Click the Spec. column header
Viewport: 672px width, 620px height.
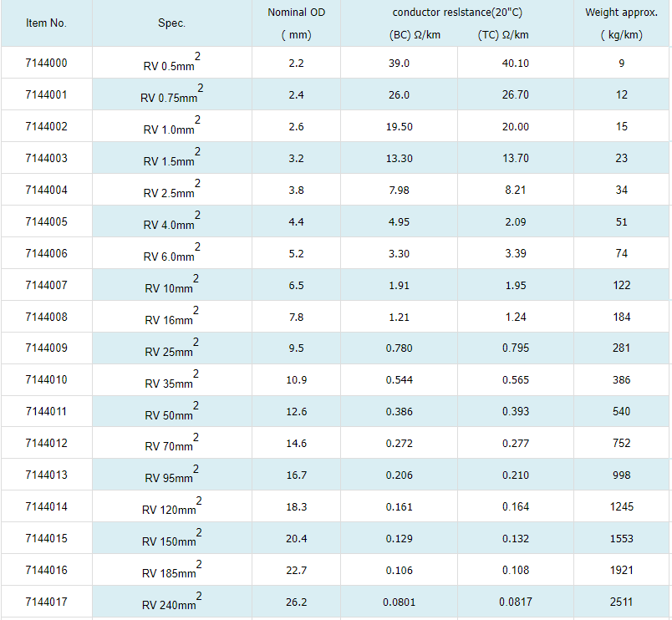coord(171,23)
